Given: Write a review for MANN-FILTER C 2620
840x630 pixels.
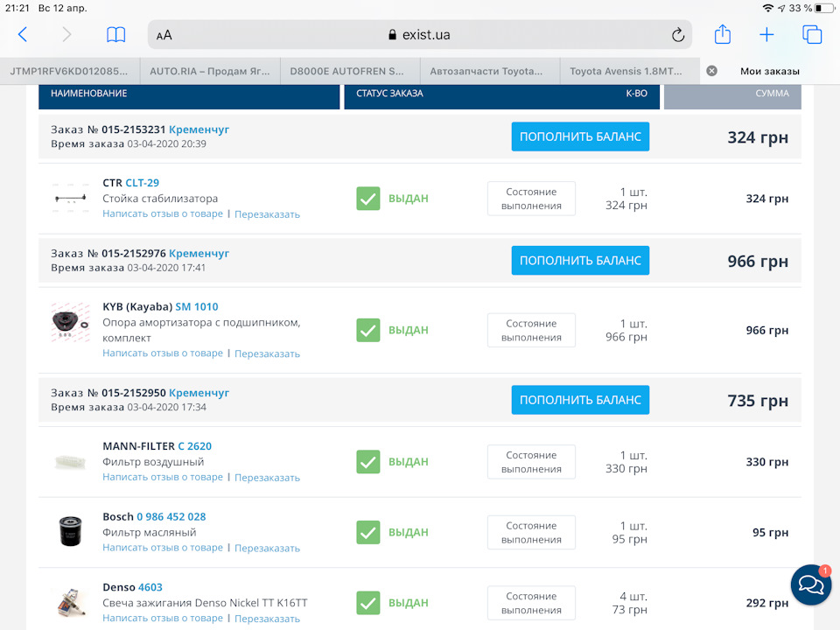Looking at the screenshot, I should [x=163, y=477].
